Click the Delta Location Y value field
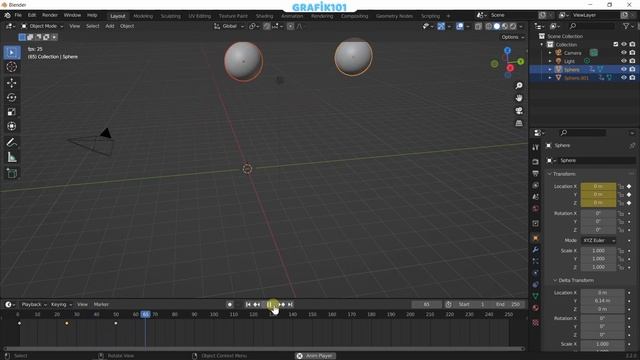Viewport: 640px width, 360px height. [602, 301]
